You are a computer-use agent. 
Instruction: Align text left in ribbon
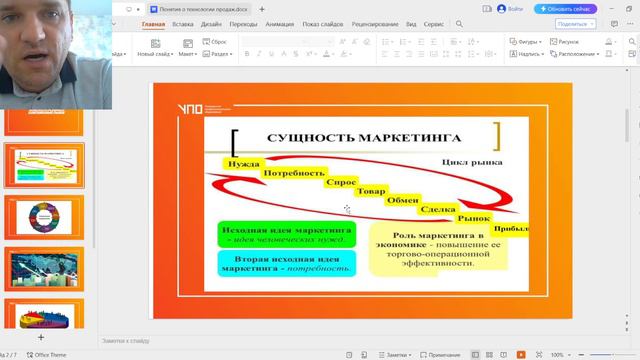(384, 54)
